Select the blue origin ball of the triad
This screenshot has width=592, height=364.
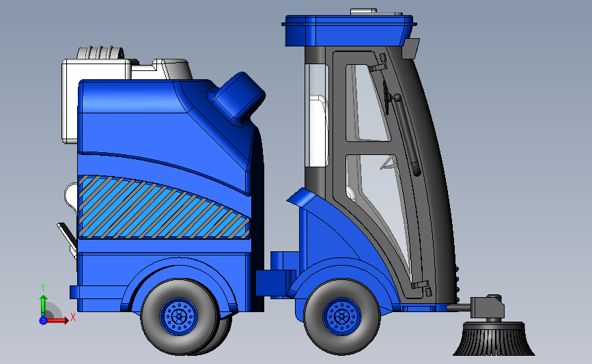pos(43,320)
